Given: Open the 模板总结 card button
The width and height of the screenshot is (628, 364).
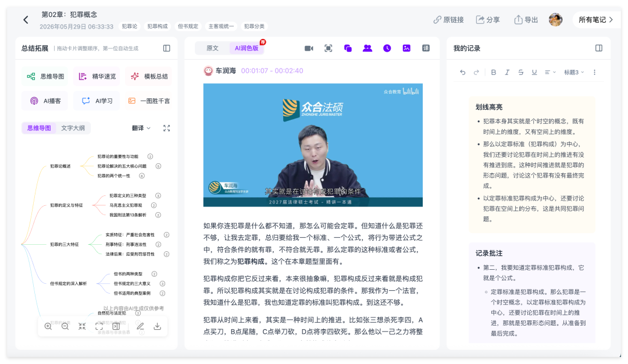Looking at the screenshot, I should click(149, 77).
